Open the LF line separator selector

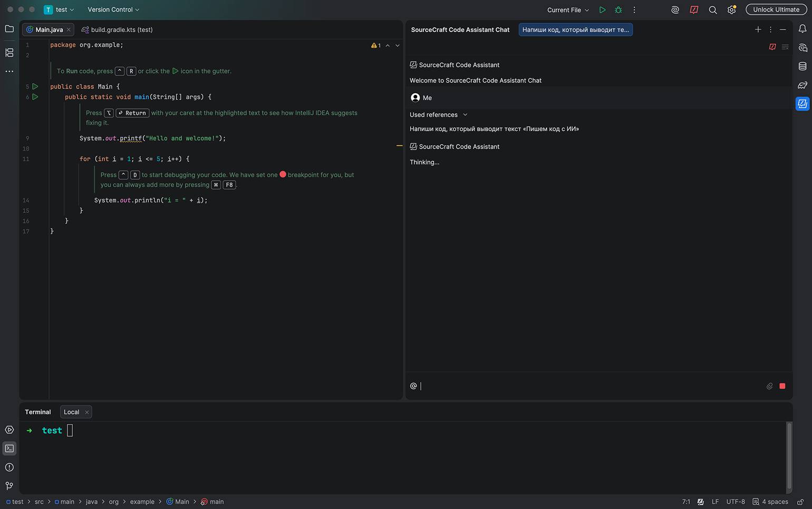pos(715,502)
